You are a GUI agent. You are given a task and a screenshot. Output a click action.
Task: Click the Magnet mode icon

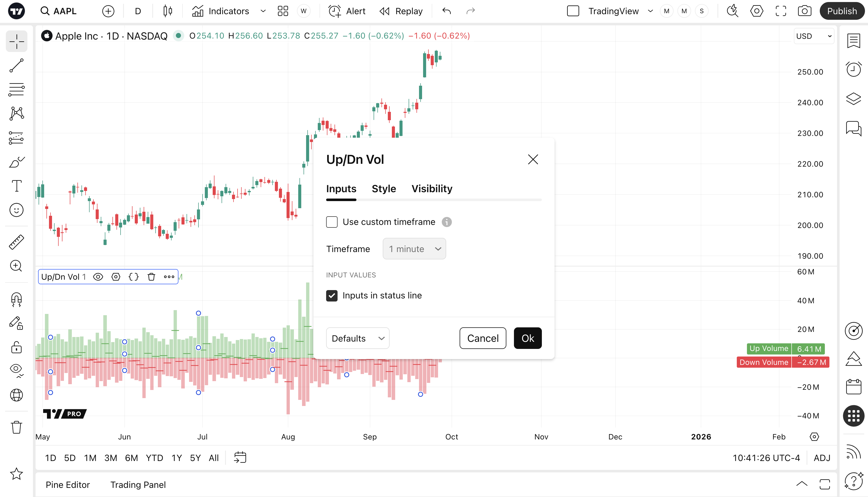[x=16, y=299]
